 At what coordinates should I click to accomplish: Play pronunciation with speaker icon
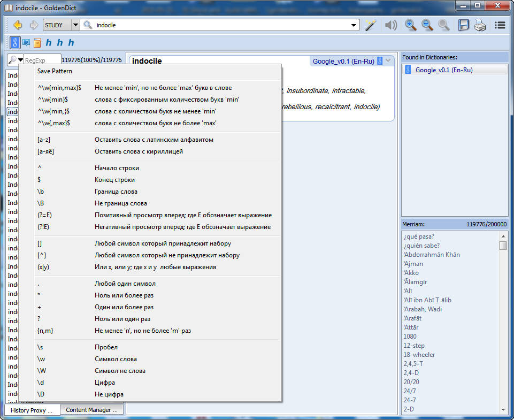tap(390, 25)
